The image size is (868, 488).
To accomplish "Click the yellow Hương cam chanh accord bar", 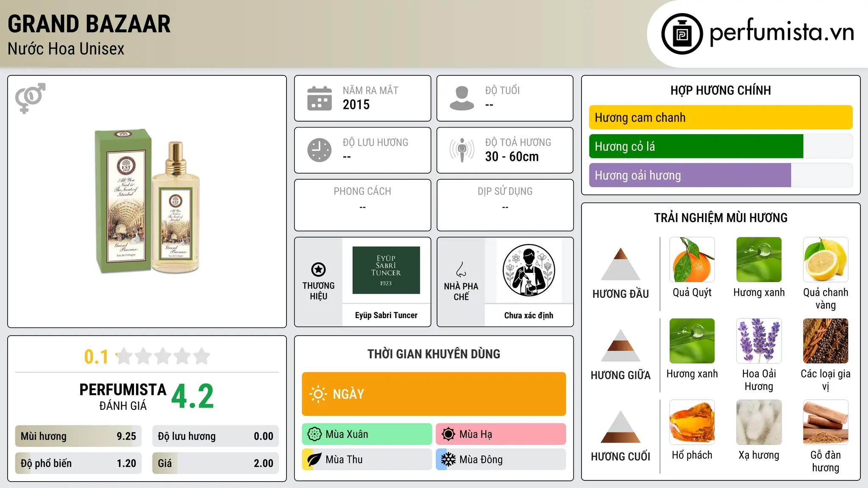I will [721, 117].
